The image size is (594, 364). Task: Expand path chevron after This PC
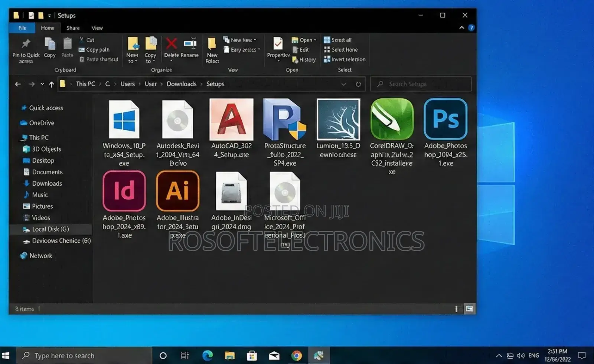click(100, 84)
